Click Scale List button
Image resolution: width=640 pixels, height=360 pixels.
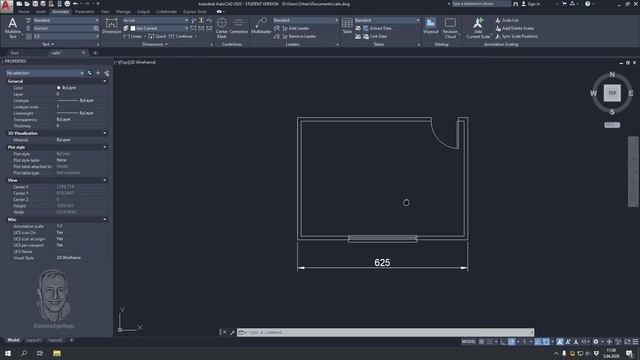point(507,20)
